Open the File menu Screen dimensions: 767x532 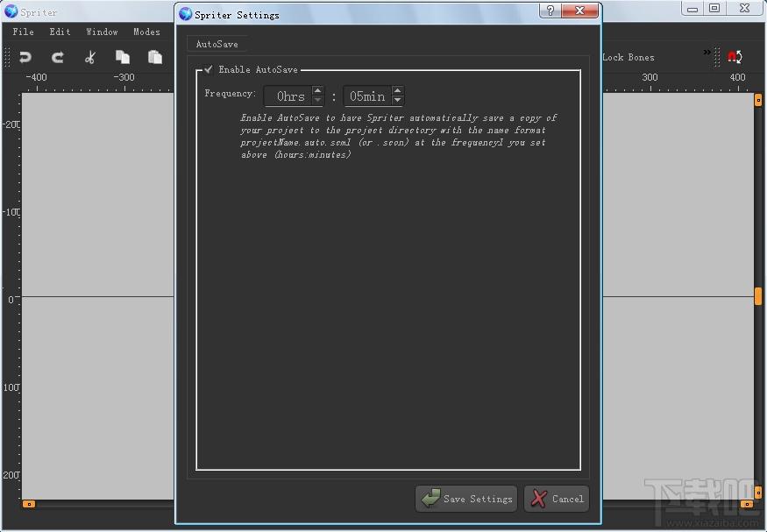click(23, 32)
